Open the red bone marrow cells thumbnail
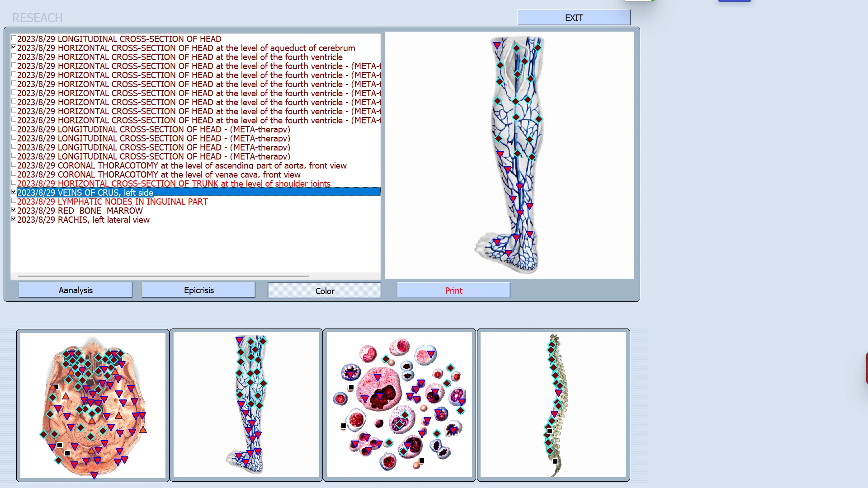Viewport: 868px width, 488px height. coord(399,405)
